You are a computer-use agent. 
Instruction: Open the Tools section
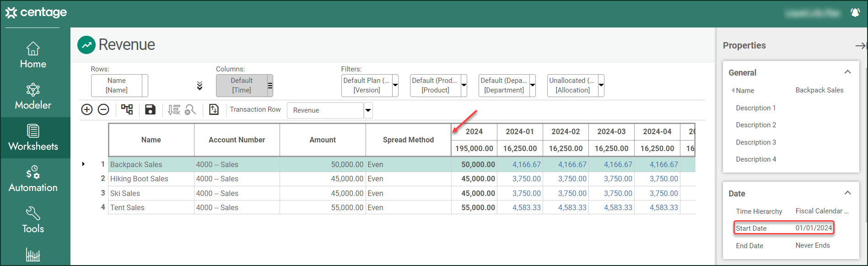pos(33,220)
